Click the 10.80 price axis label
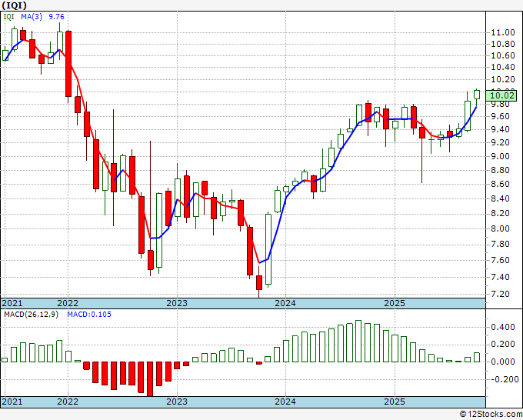The image size is (523, 420). pos(503,44)
